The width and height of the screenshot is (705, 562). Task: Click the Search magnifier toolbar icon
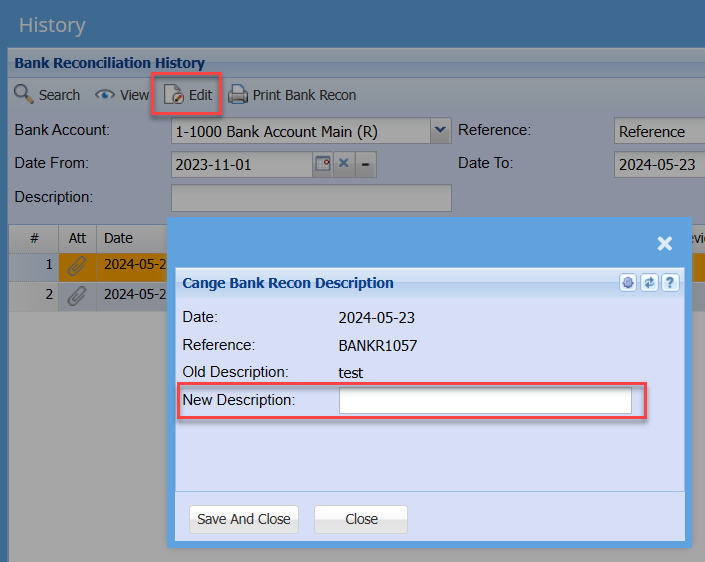click(24, 95)
